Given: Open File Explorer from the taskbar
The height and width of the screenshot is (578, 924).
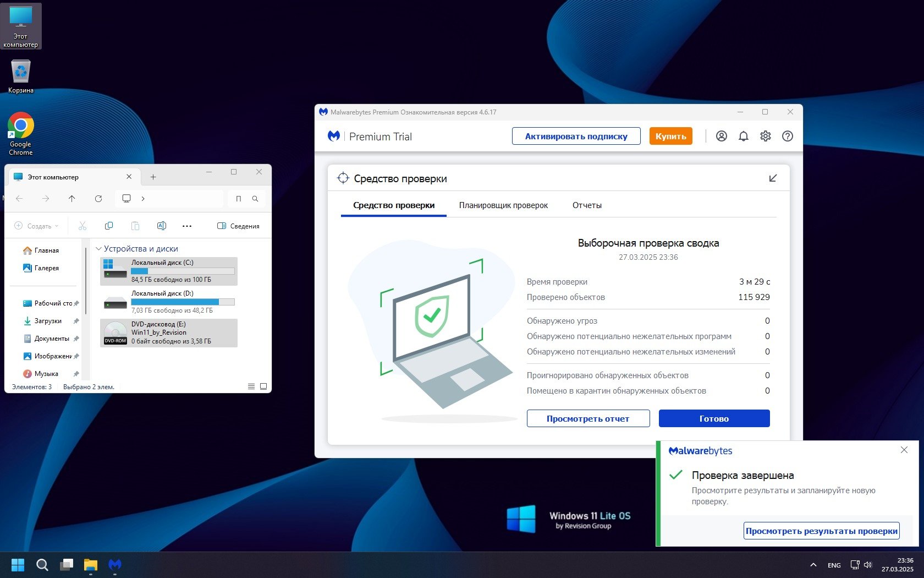Looking at the screenshot, I should coord(91,565).
